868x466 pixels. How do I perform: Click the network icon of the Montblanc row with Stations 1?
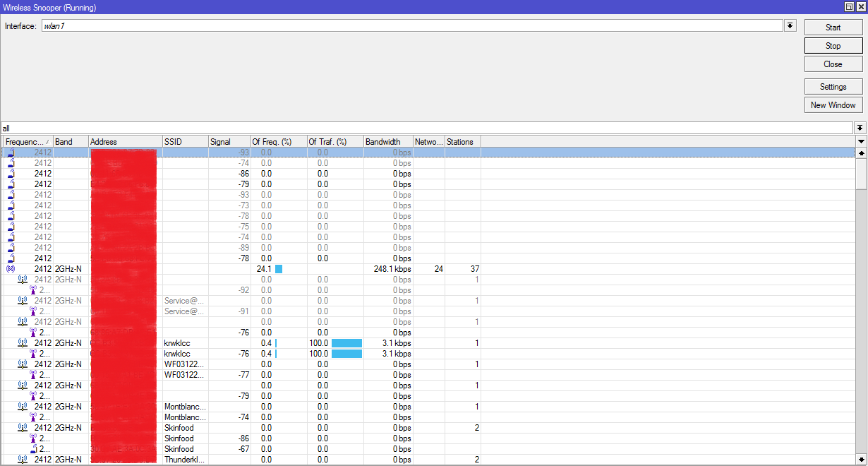click(x=23, y=407)
